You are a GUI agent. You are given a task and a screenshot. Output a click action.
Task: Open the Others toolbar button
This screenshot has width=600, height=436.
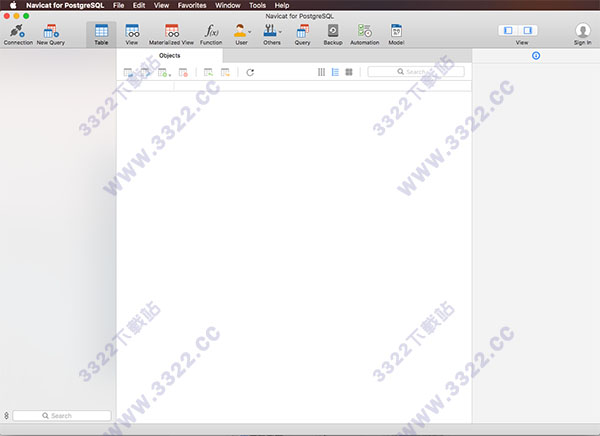click(271, 34)
